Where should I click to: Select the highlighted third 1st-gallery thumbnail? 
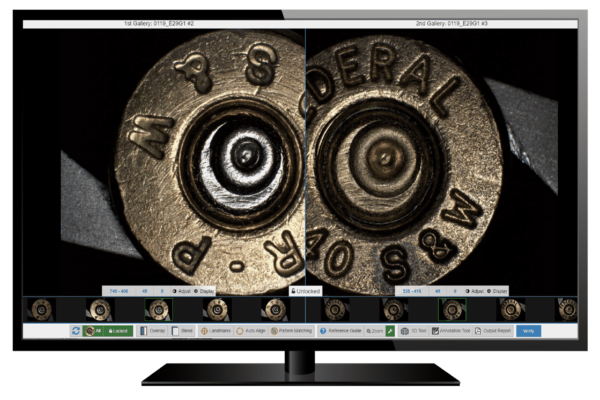pyautogui.click(x=158, y=309)
